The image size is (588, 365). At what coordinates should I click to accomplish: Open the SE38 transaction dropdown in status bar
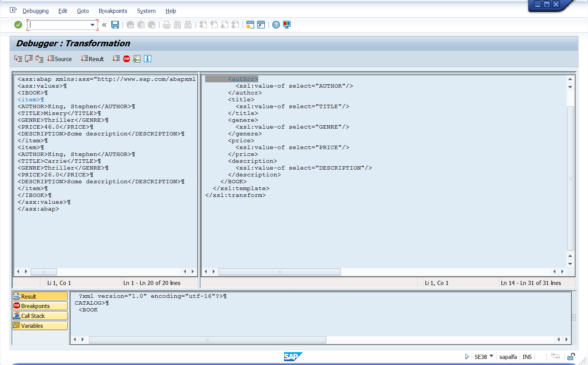[491, 356]
